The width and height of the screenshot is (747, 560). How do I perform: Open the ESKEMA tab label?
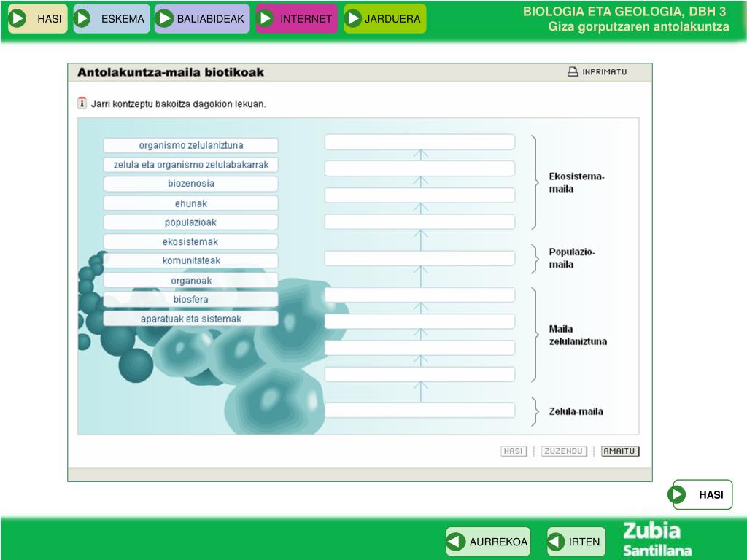point(123,19)
